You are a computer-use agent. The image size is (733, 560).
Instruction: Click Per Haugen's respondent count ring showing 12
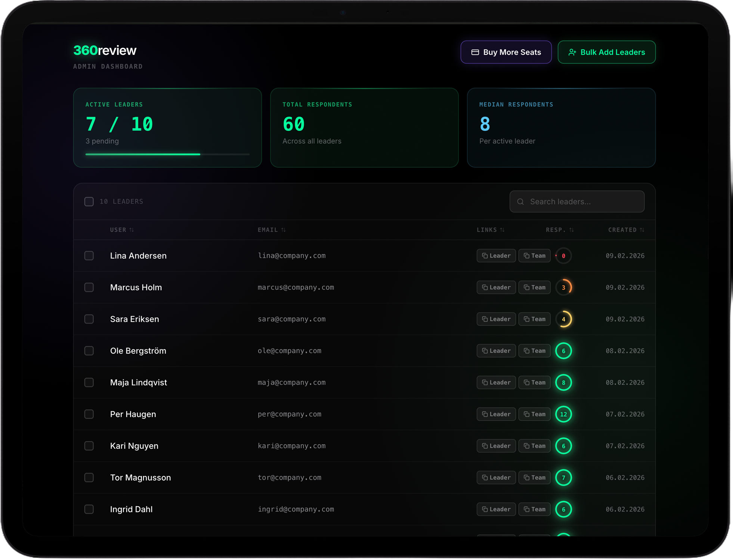tap(563, 414)
